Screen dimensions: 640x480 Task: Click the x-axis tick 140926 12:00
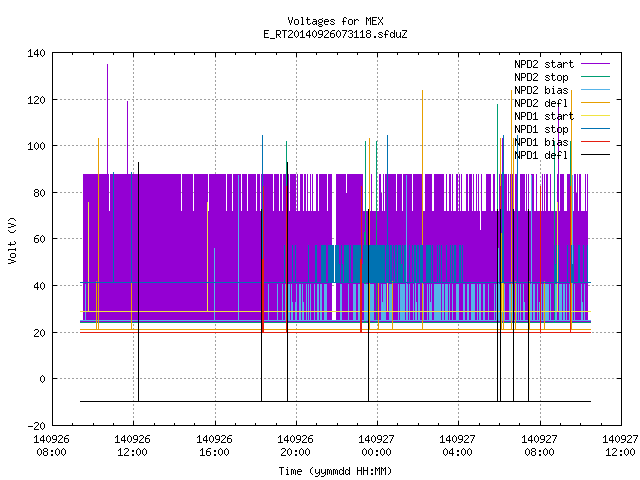132,446
